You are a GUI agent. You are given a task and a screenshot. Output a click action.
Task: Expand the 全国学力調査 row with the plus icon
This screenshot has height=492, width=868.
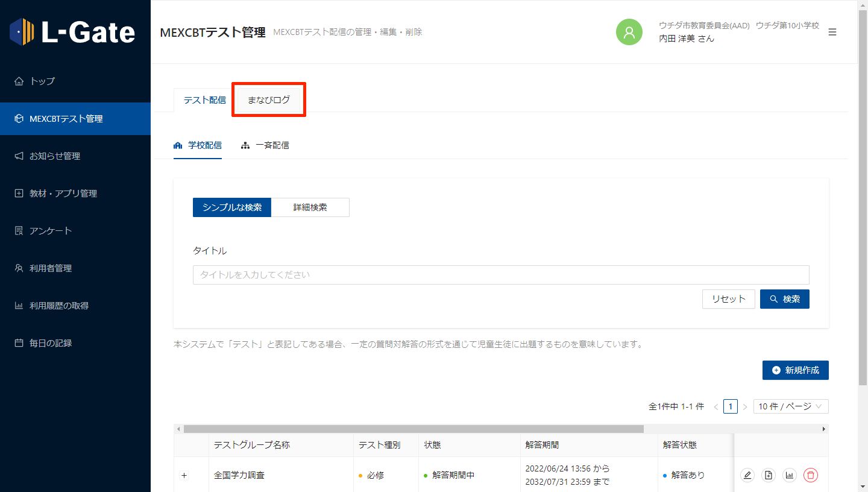click(x=184, y=475)
